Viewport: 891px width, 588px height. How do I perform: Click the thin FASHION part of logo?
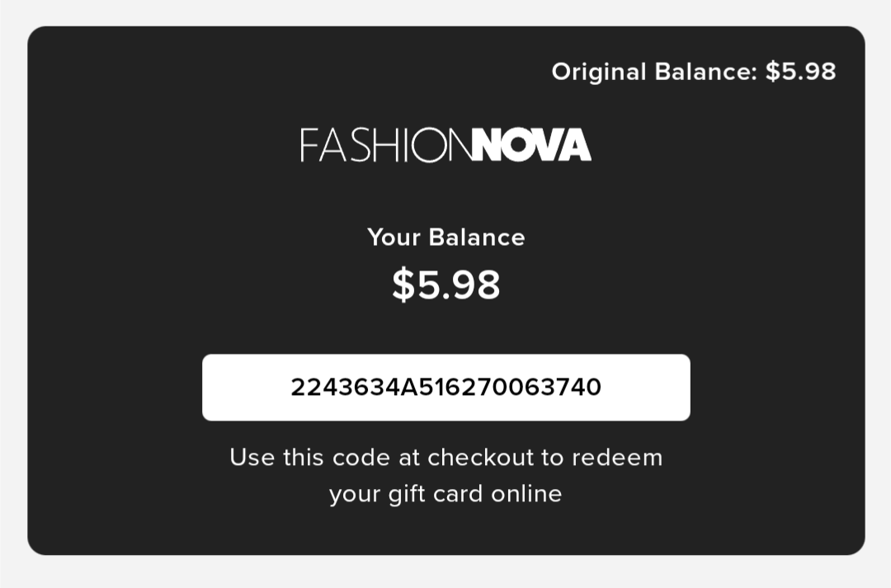click(x=386, y=145)
